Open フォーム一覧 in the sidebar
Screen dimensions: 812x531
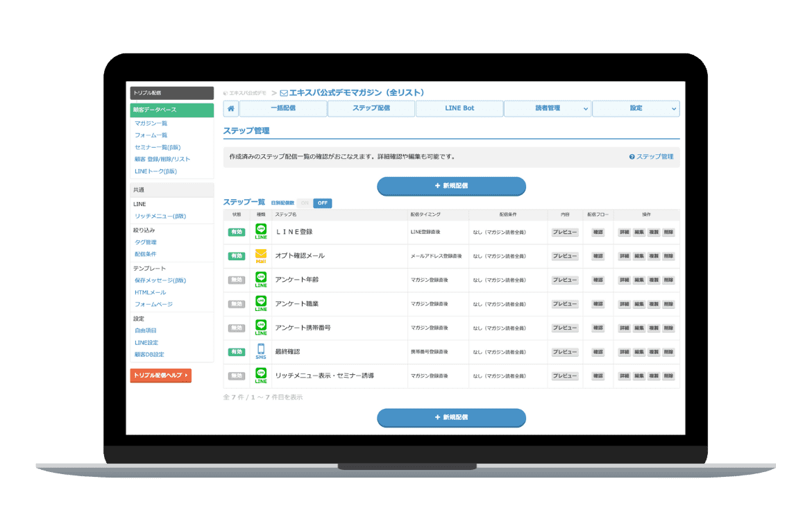point(151,135)
